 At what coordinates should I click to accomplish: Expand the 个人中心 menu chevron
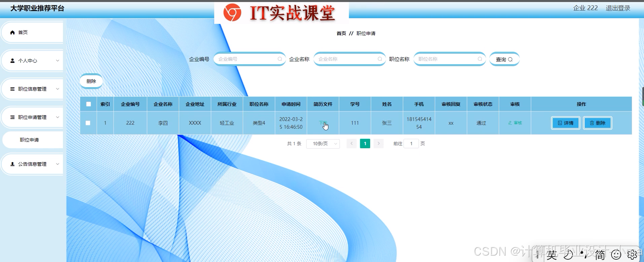(57, 61)
